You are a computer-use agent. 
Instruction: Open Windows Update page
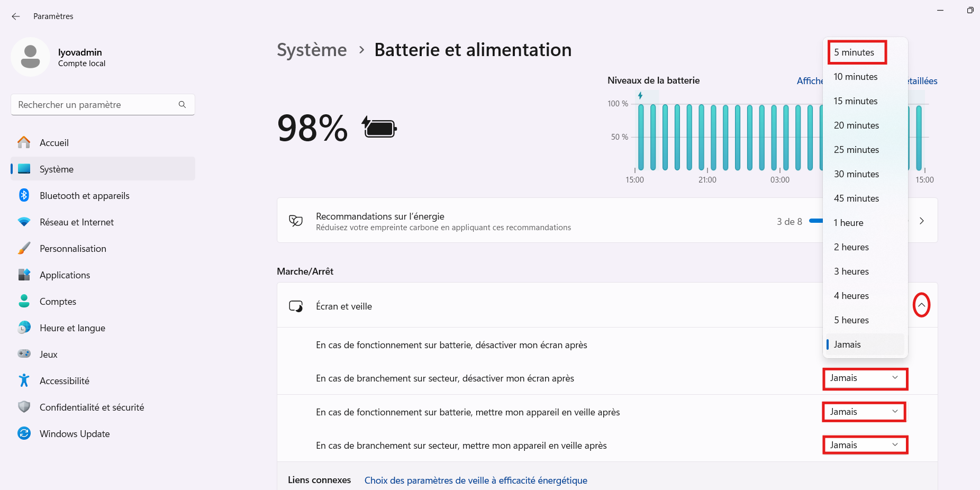(74, 434)
